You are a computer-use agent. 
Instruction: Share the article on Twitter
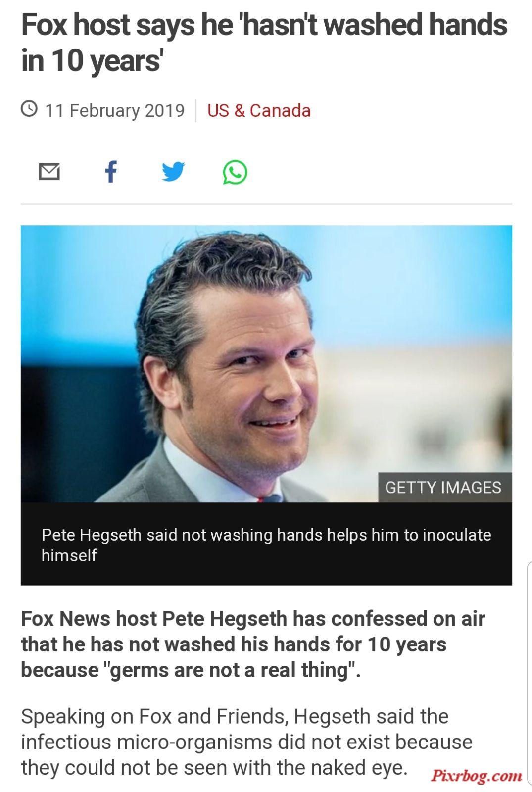173,172
